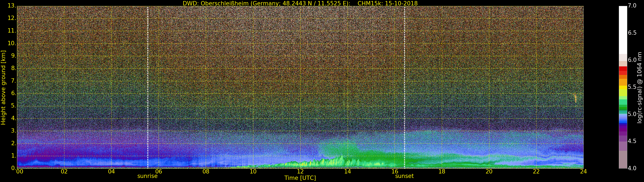Click the '7.' height tick label
Viewport: 644px width, 182px height.
click(14, 81)
